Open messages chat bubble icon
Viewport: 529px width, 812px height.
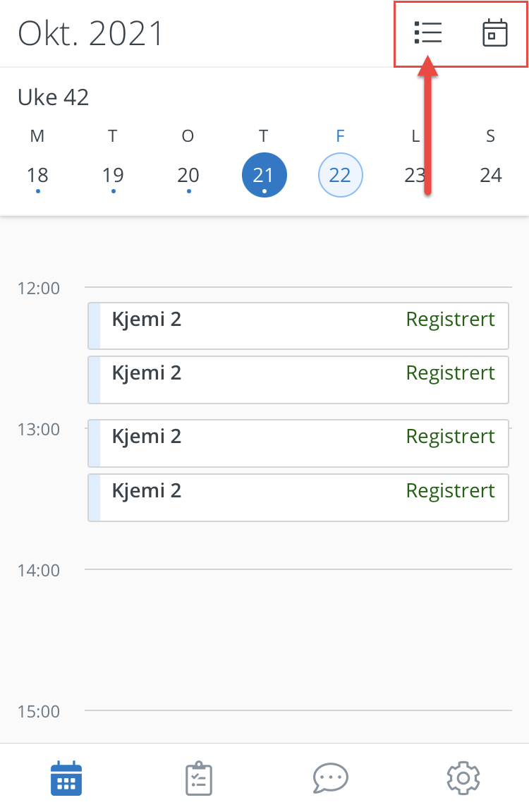pos(331,778)
